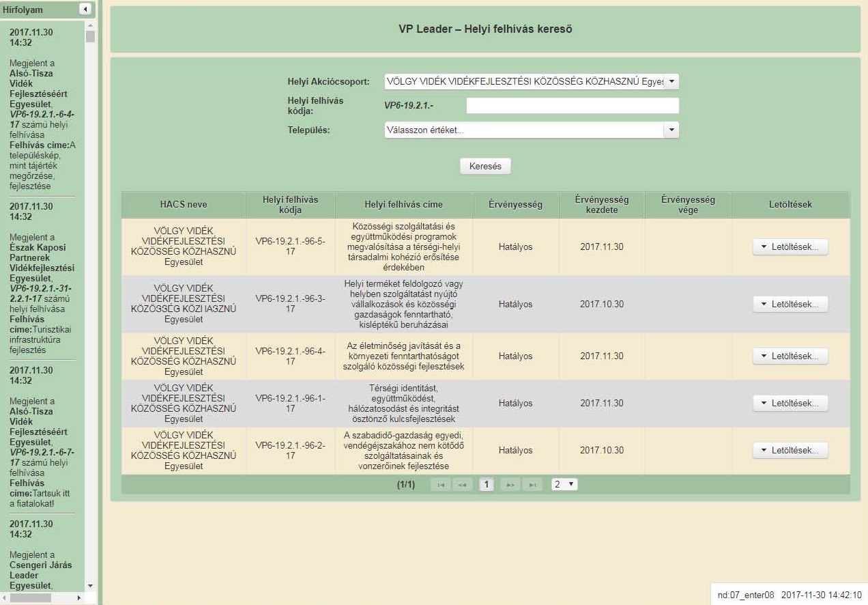Click right arrow of Hírfolyam horizontal scrollbar
Screen dimensions: 868x605
[79, 597]
